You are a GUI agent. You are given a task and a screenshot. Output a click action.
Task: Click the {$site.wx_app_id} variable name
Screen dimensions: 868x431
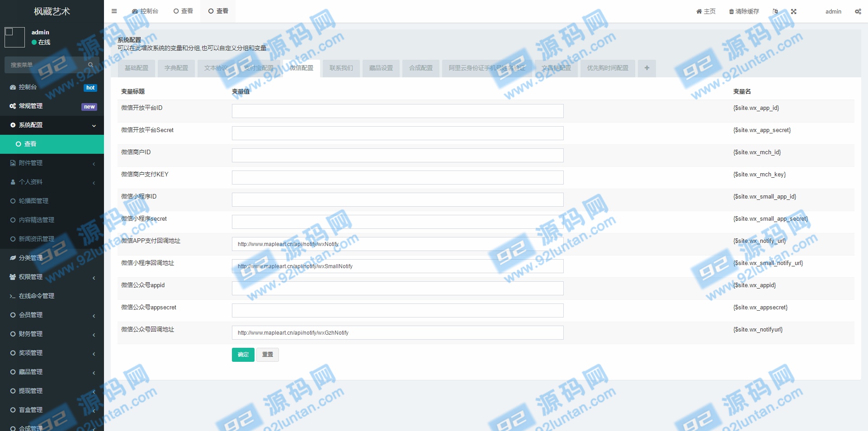(756, 108)
